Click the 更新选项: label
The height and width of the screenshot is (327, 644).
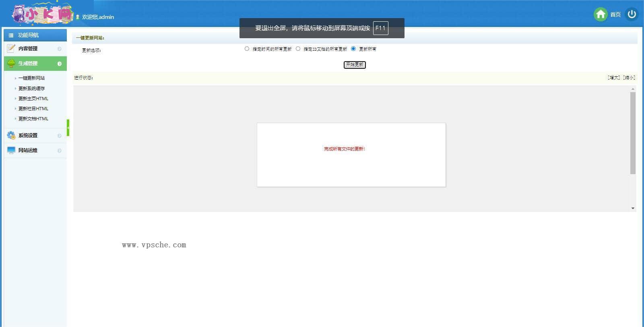(91, 50)
